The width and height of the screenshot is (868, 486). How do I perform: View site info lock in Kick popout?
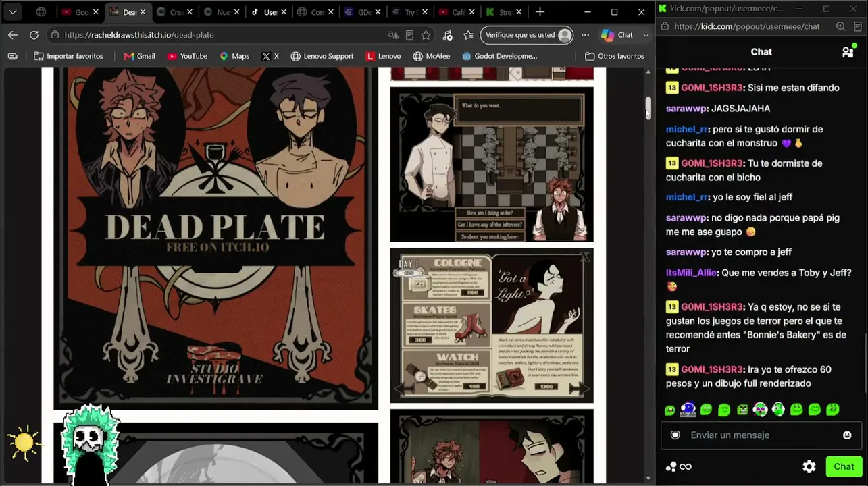pyautogui.click(x=664, y=26)
